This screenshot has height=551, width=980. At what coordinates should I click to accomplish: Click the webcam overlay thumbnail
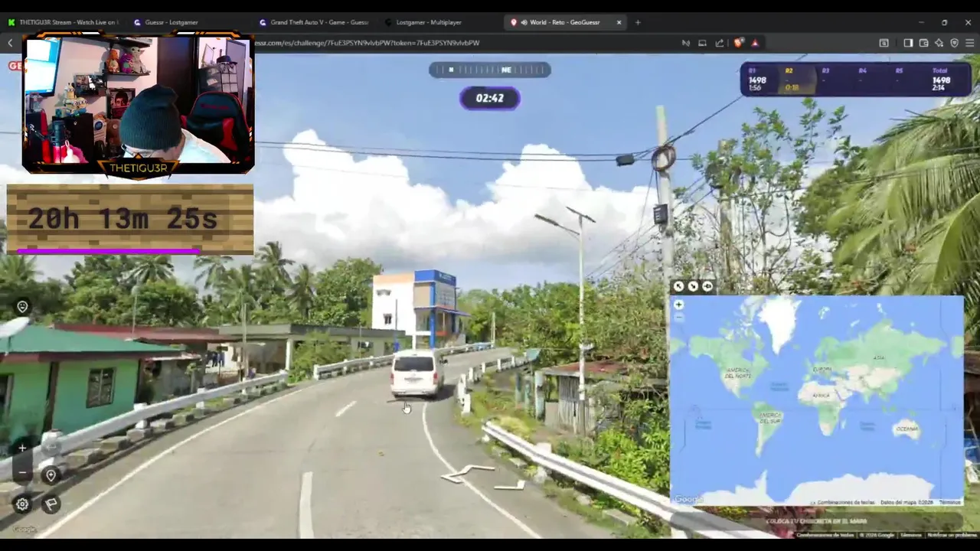[139, 103]
